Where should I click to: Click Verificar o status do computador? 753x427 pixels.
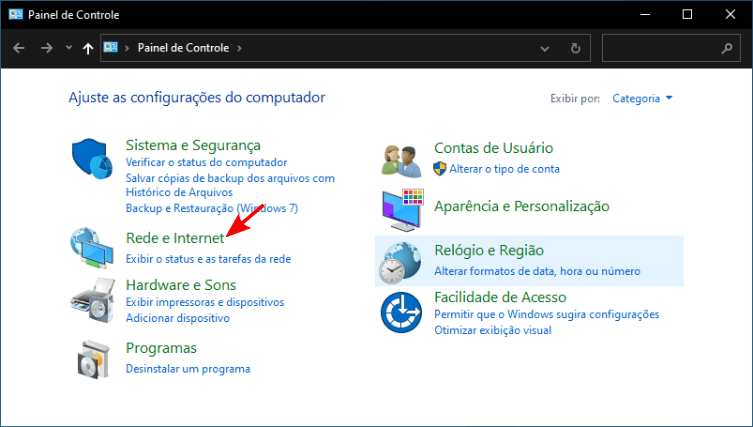(x=206, y=162)
